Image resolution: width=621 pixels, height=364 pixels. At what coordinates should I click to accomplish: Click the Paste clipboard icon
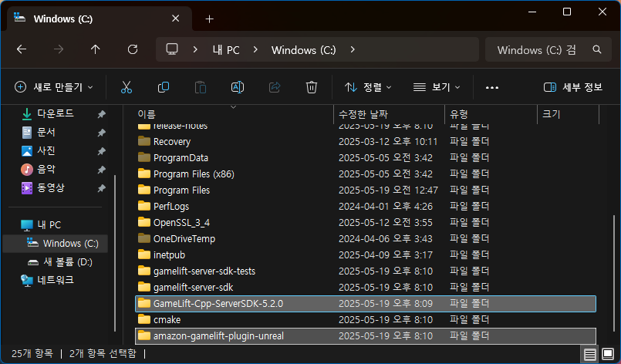(201, 87)
